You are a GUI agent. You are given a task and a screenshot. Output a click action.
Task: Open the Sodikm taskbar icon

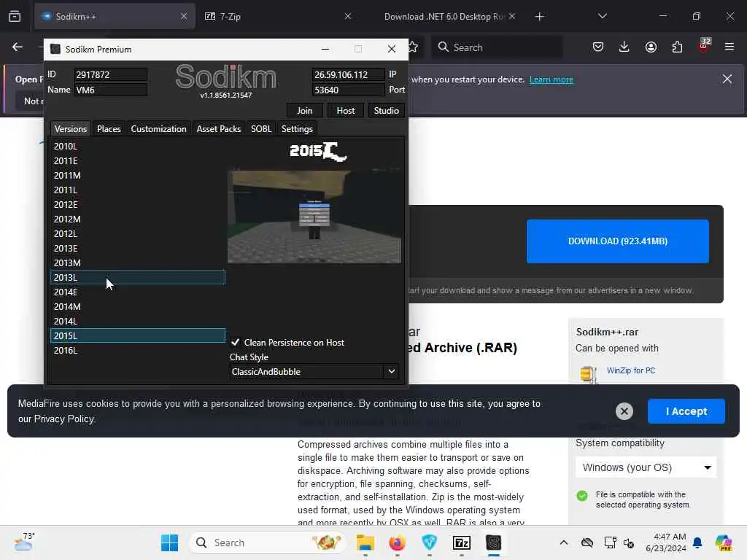tap(494, 542)
